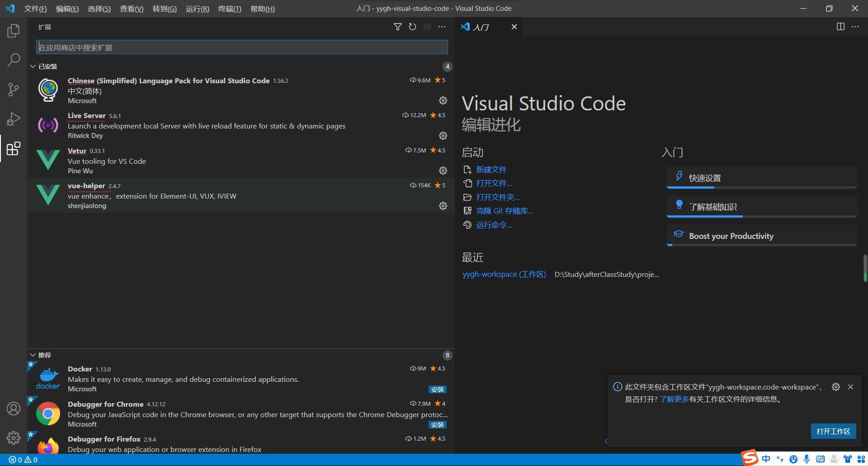Filter extensions with the funnel icon

pos(397,27)
